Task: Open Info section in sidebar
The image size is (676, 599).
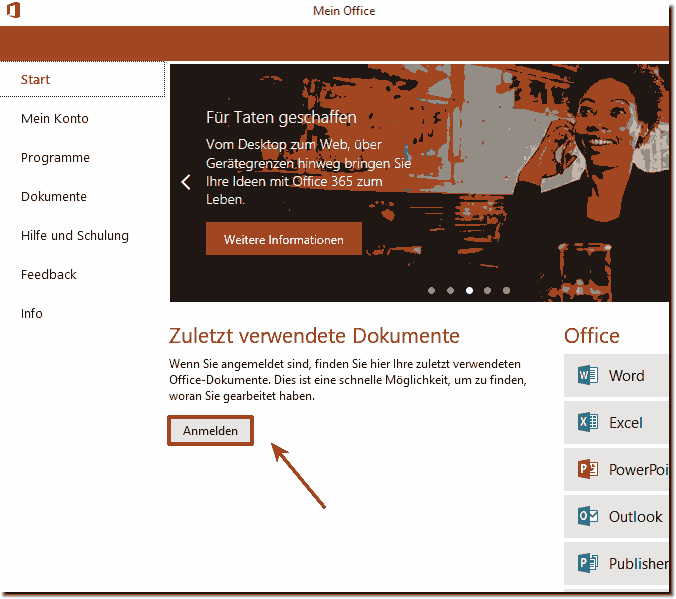Action: click(x=31, y=314)
